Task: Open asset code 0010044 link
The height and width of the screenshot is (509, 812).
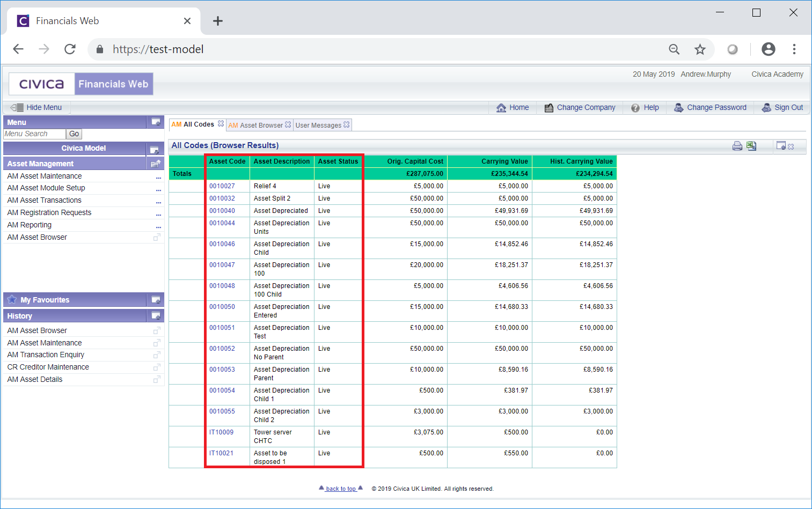Action: tap(222, 223)
